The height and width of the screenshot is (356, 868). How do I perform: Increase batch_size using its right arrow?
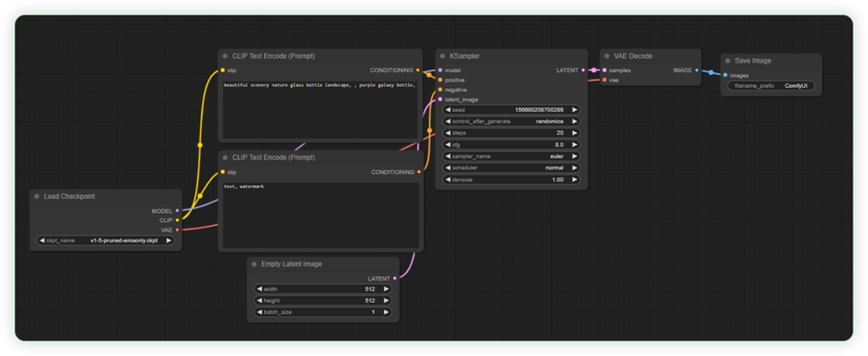click(x=386, y=312)
